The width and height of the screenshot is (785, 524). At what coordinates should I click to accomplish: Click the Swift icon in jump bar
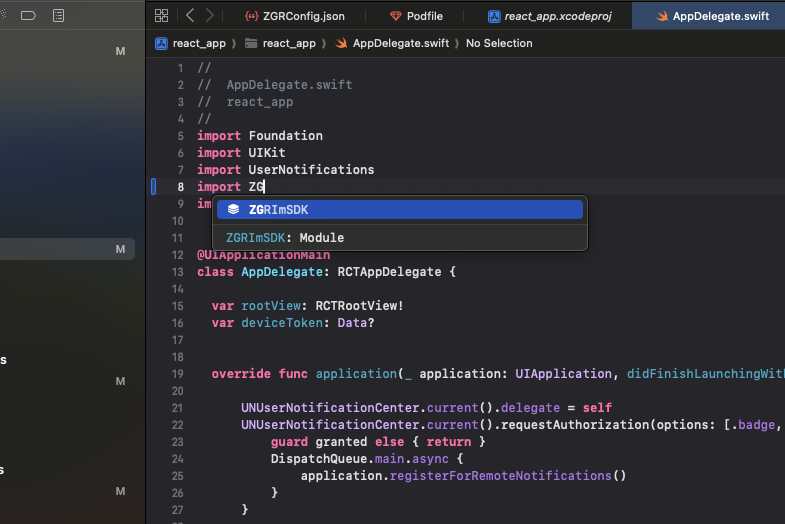tap(341, 44)
